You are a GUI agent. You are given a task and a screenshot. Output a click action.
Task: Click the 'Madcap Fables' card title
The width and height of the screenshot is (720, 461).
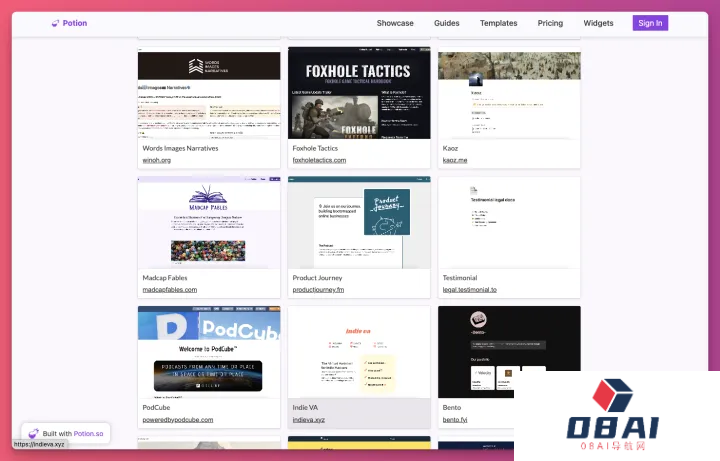click(x=165, y=278)
